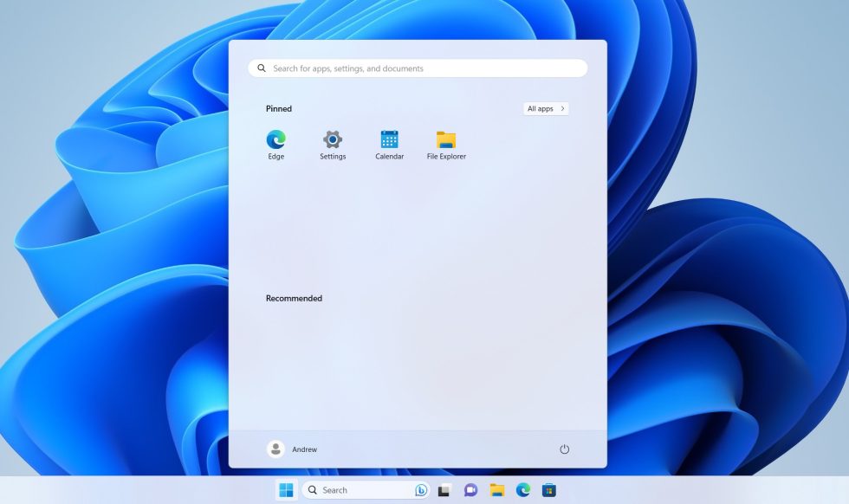This screenshot has width=849, height=504.
Task: Click the power icon in the Start menu
Action: 564,449
